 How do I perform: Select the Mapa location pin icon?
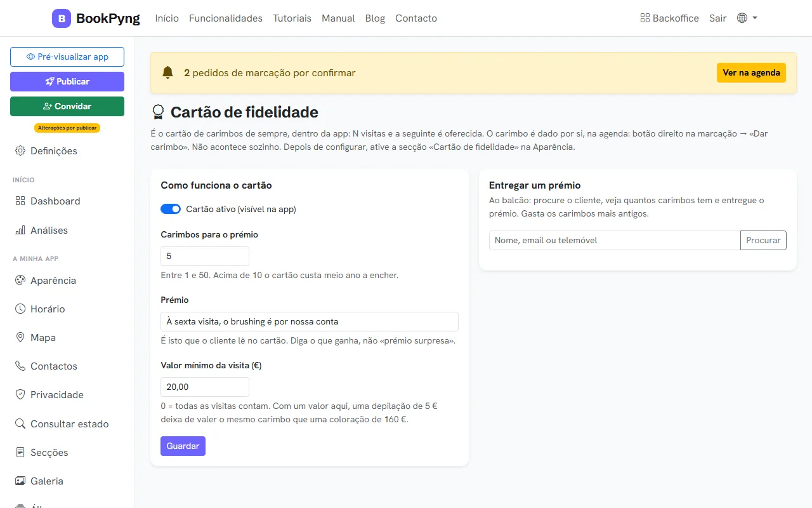[x=20, y=338]
